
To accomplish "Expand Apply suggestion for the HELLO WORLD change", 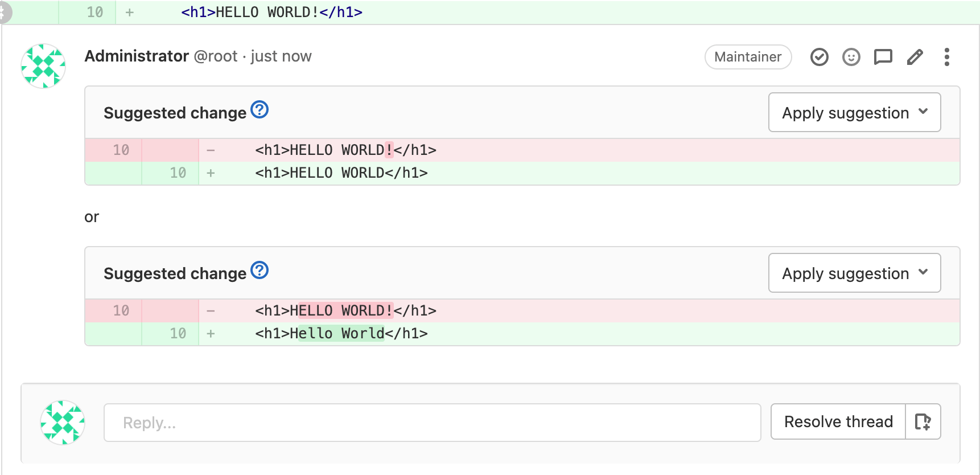I will click(x=854, y=113).
